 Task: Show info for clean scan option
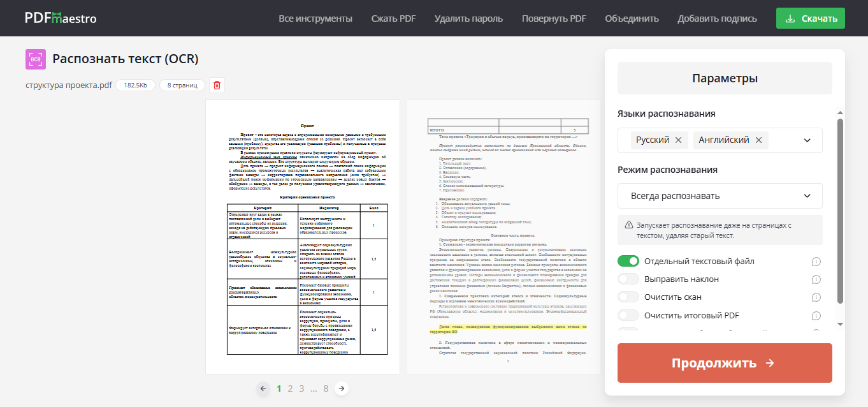click(x=816, y=297)
